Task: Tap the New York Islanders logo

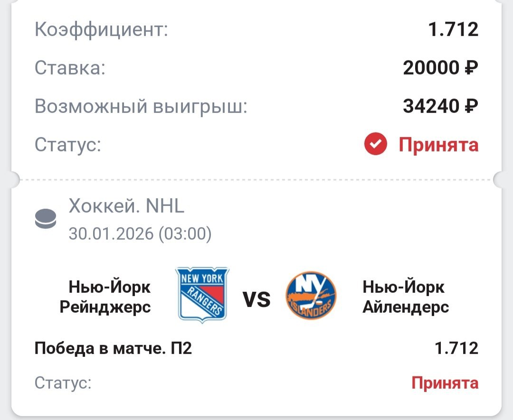Action: [312, 295]
